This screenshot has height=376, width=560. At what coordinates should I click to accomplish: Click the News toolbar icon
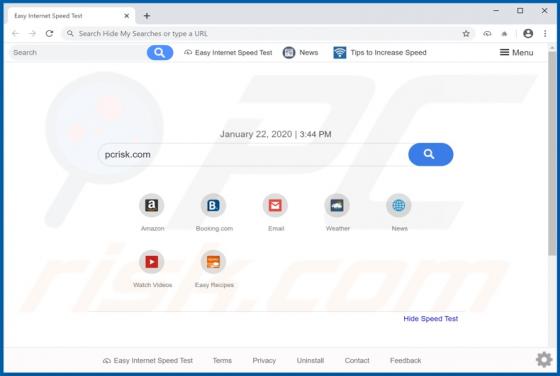(x=289, y=52)
